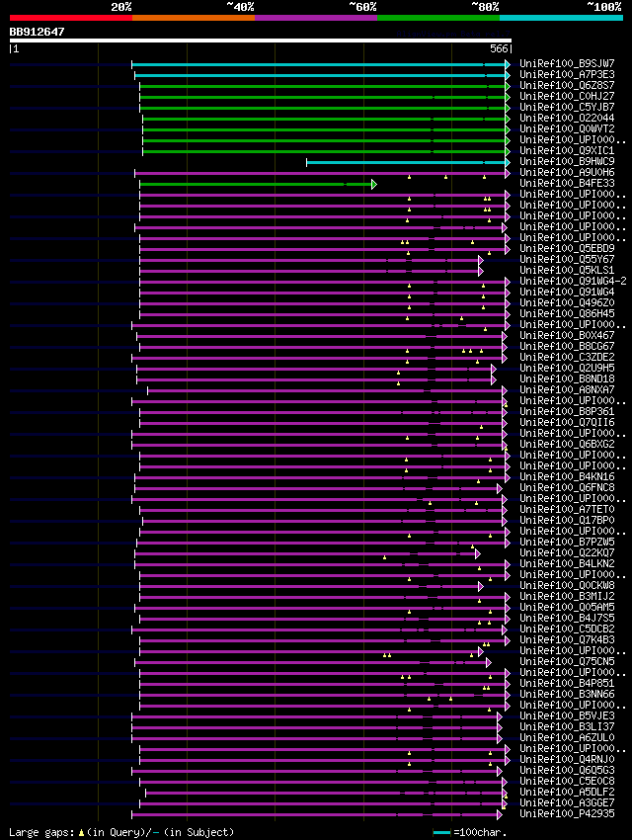
Task: Click the cyan arrowhead ending the B9SJW7 alignment
Action: [508, 65]
